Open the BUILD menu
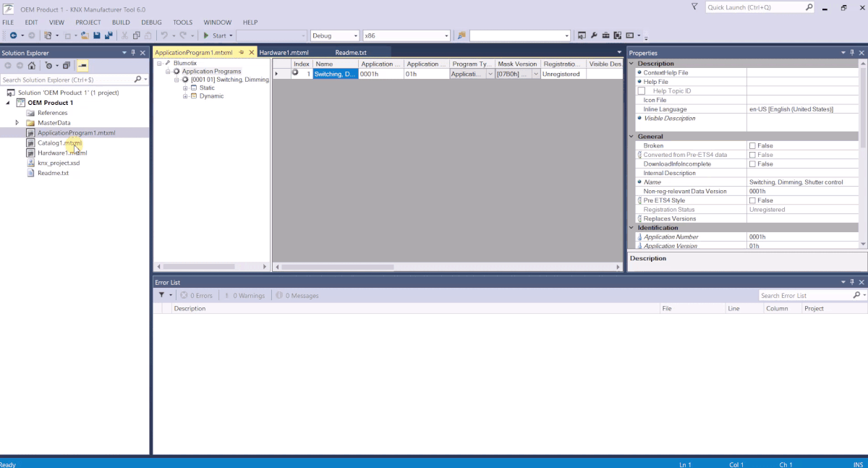 (121, 22)
